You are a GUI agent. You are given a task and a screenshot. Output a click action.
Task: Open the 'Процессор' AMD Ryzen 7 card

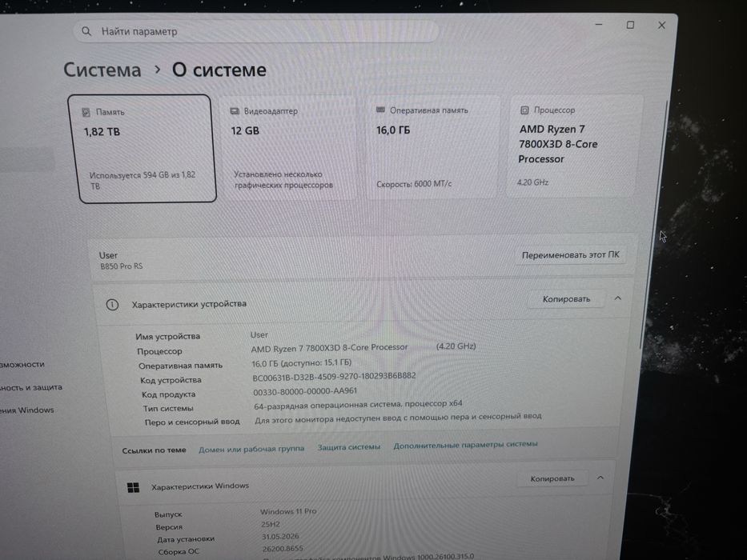[573, 146]
